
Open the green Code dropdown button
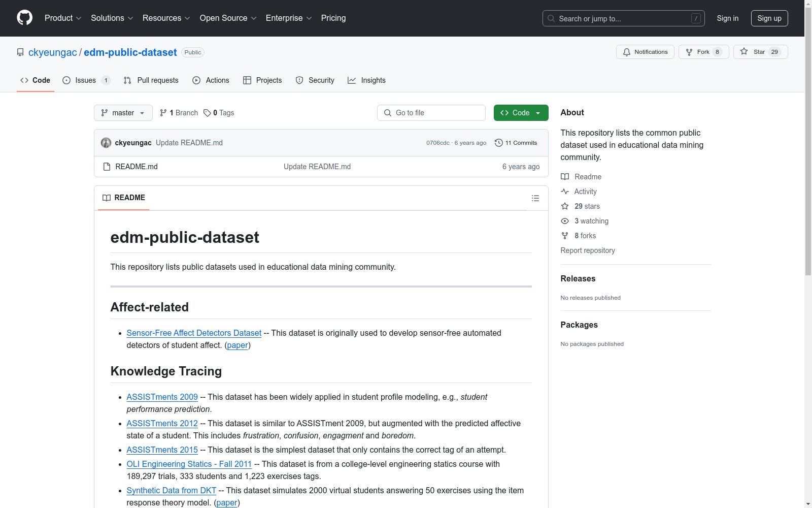tap(521, 113)
